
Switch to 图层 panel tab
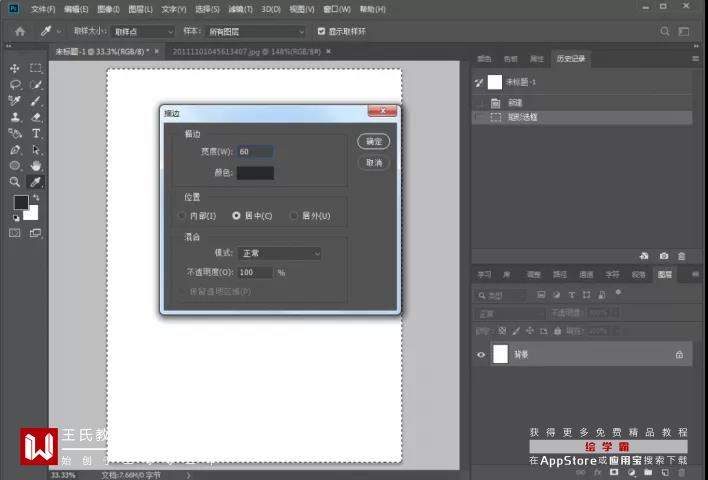coord(665,275)
